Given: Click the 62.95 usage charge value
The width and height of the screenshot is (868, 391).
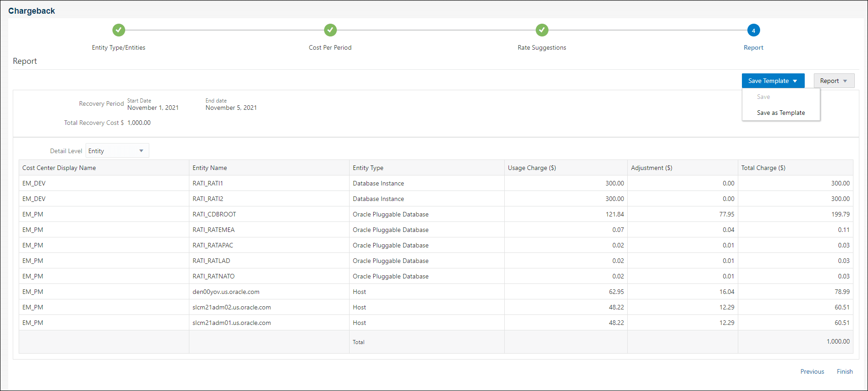Looking at the screenshot, I should tap(616, 292).
